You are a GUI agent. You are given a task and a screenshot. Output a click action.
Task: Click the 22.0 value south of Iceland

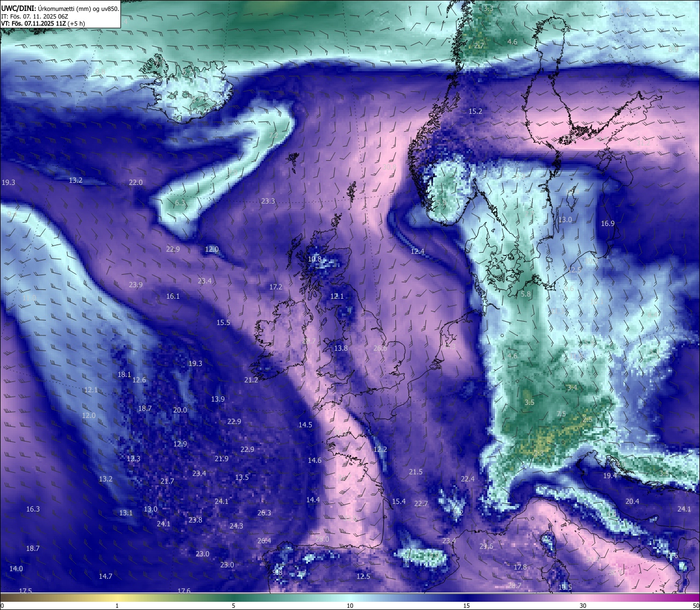[136, 182]
